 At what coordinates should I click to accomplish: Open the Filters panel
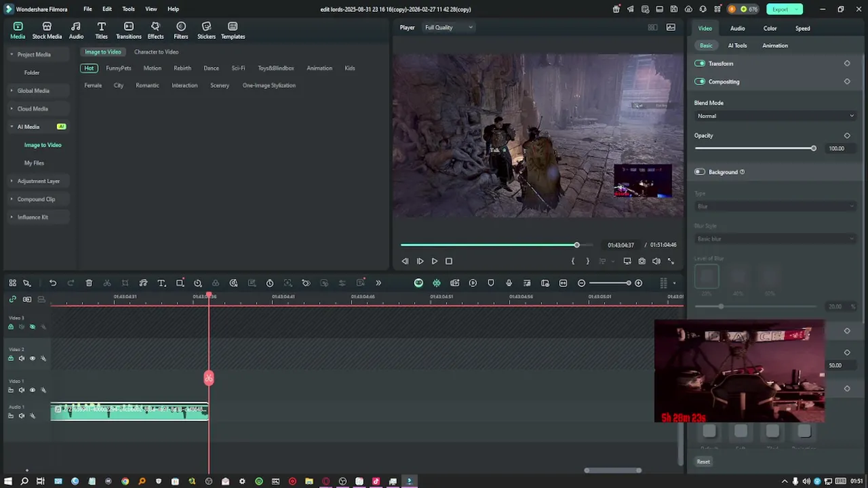(x=180, y=30)
